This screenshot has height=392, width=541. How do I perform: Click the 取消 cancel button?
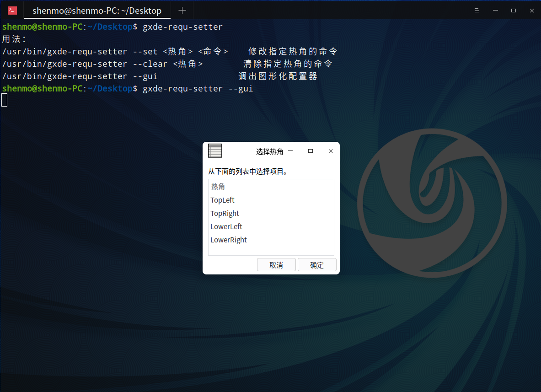[x=276, y=265]
